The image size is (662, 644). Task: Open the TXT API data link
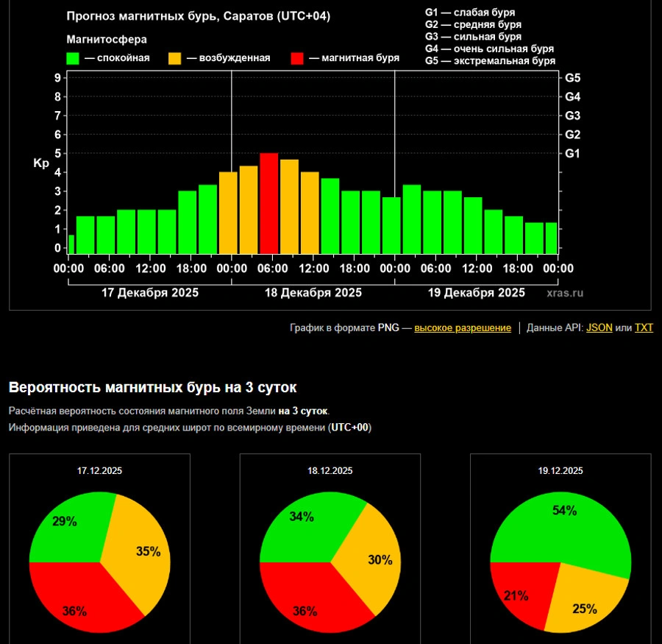[644, 328]
